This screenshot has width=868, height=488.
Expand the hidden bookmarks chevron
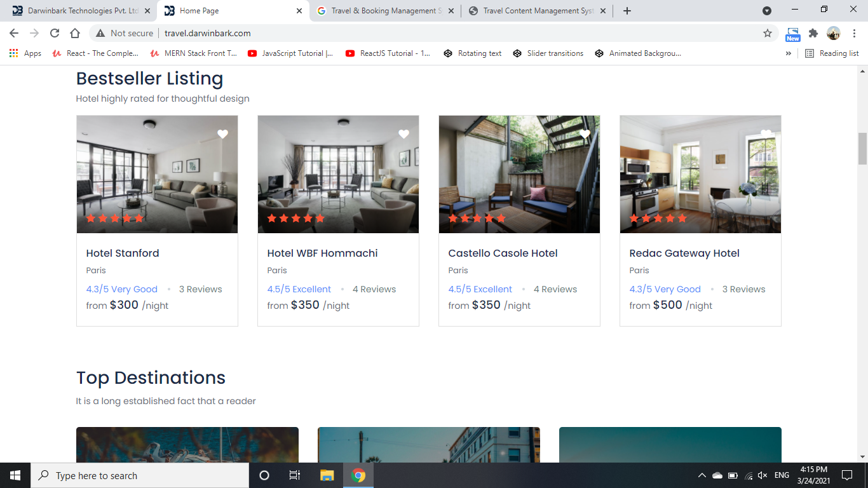tap(789, 53)
